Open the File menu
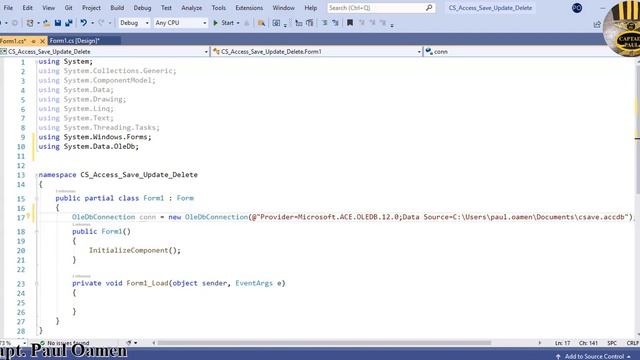Screen dimensions: 640x360 (8, 8)
